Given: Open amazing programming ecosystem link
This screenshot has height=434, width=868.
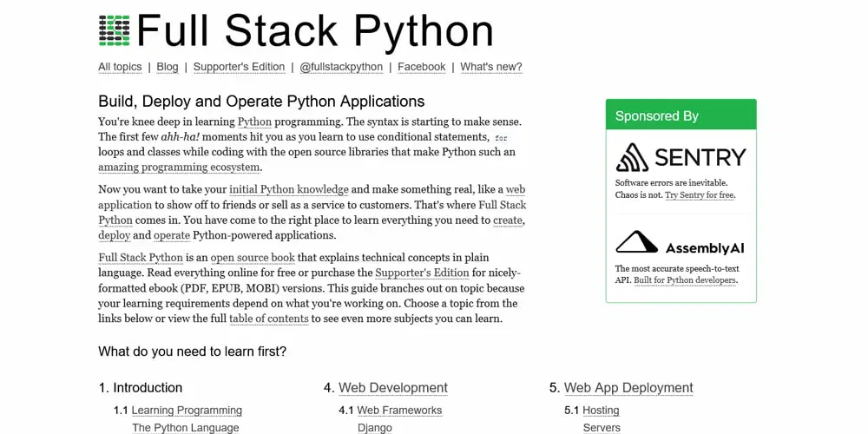Looking at the screenshot, I should 179,168.
